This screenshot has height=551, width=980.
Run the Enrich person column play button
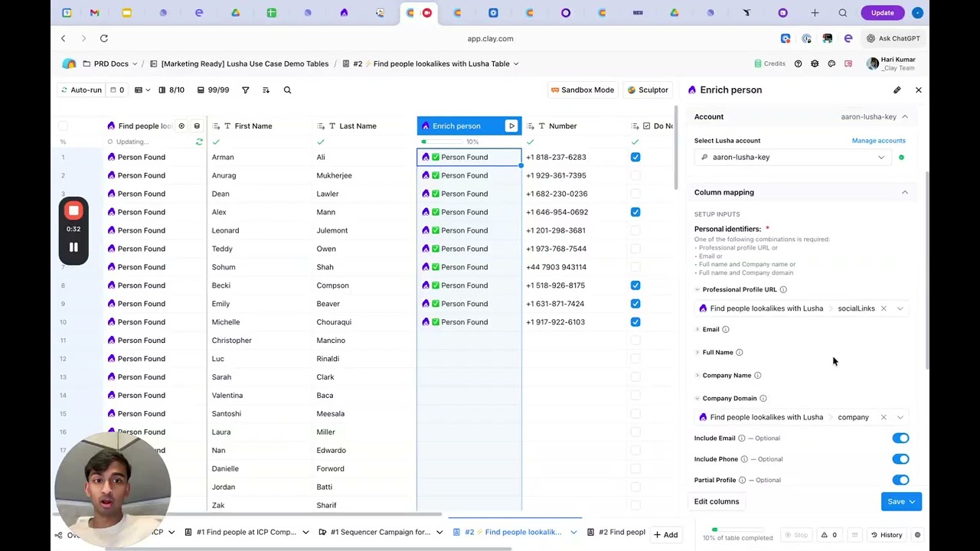point(511,126)
